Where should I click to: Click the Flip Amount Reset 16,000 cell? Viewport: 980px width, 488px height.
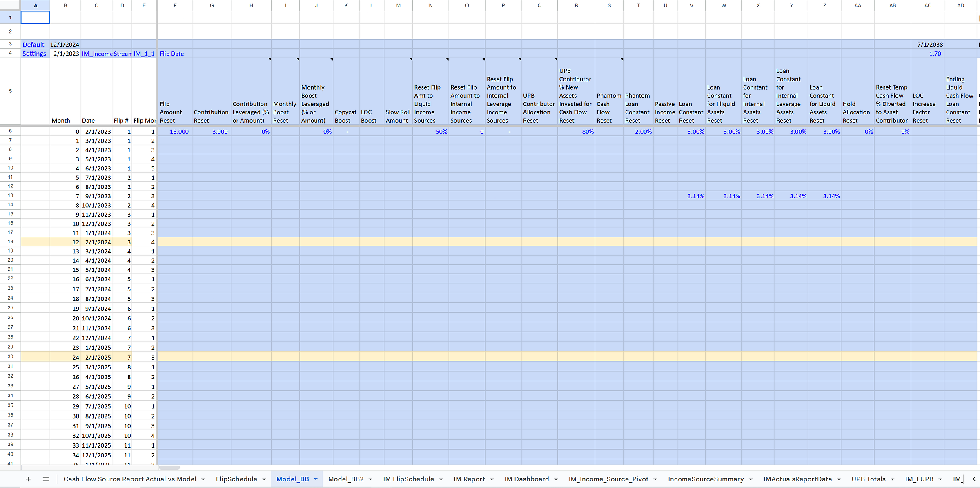pos(175,132)
